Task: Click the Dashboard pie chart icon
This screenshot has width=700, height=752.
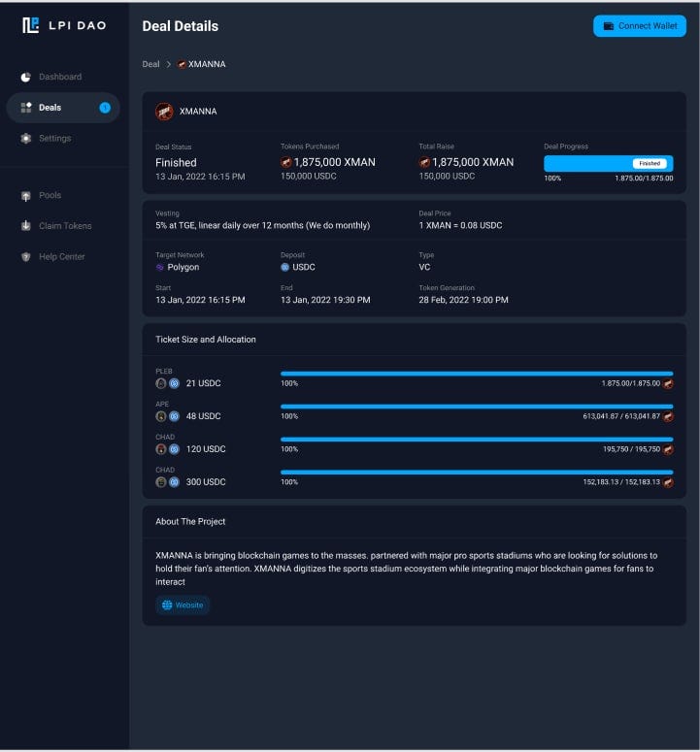Action: pos(26,78)
